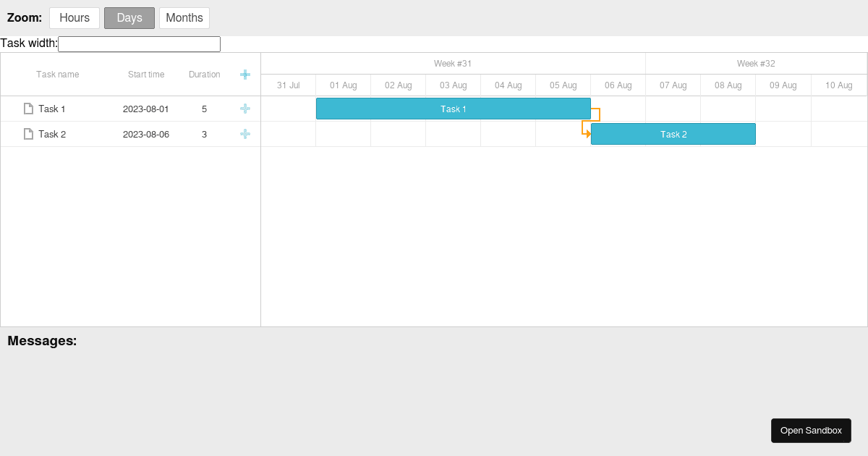Click the document icon beside Task 1
This screenshot has width=868, height=456.
point(29,109)
